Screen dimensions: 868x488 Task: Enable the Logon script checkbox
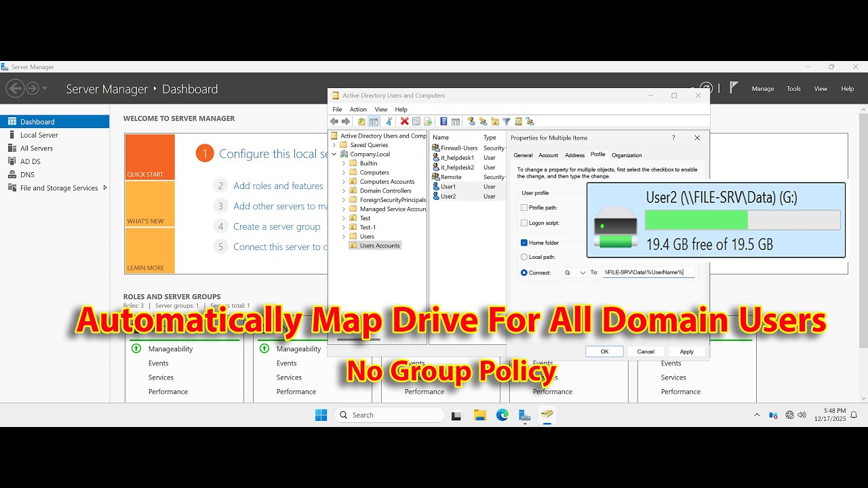[524, 222]
